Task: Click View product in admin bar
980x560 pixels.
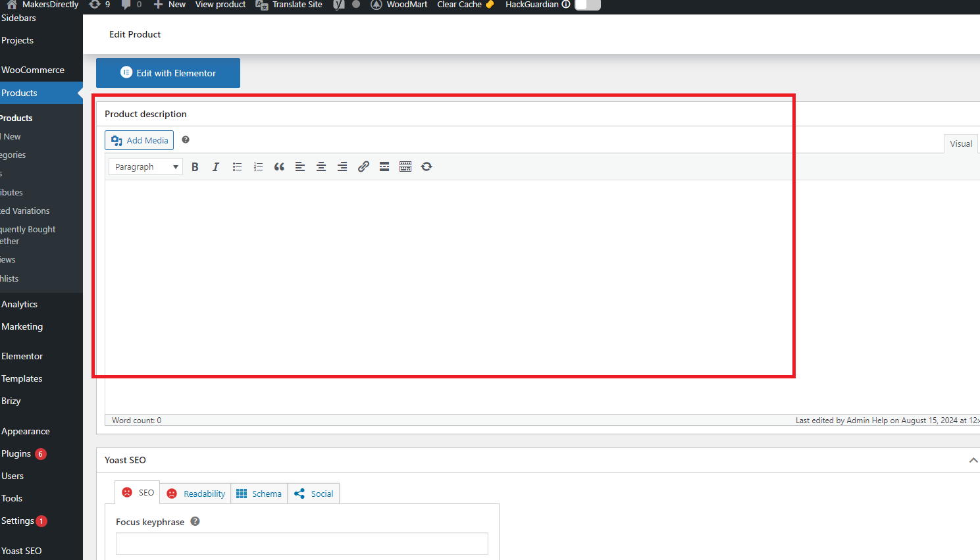Action: click(220, 5)
